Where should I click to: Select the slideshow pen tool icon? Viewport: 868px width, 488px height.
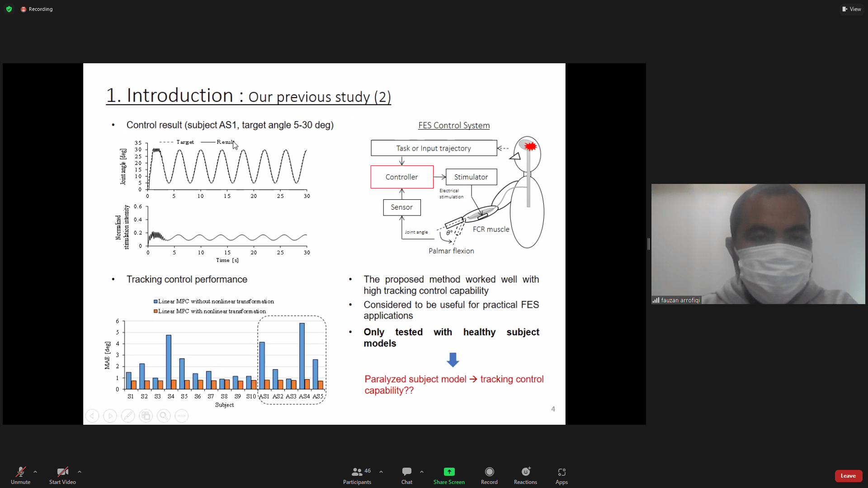(x=128, y=416)
